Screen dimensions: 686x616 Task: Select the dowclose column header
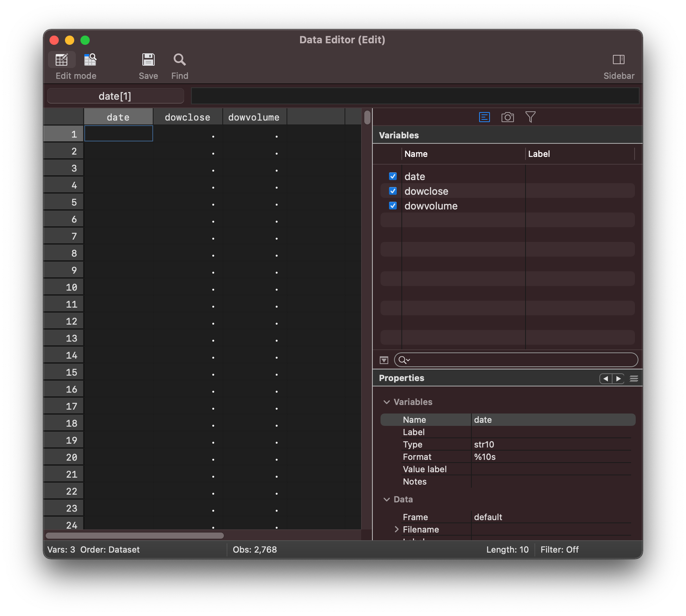(188, 117)
